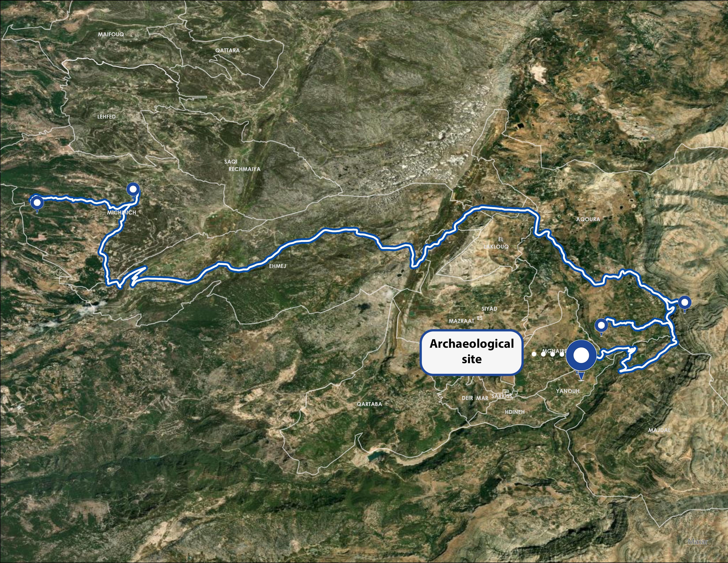Select the MAJDAL map label
The width and height of the screenshot is (728, 563).
pyautogui.click(x=659, y=430)
